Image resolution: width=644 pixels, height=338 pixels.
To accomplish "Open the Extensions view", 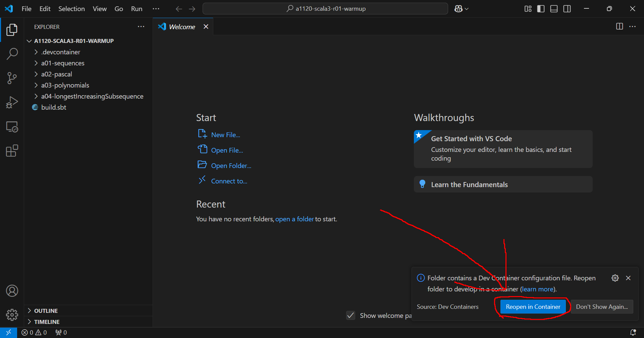I will pyautogui.click(x=12, y=151).
